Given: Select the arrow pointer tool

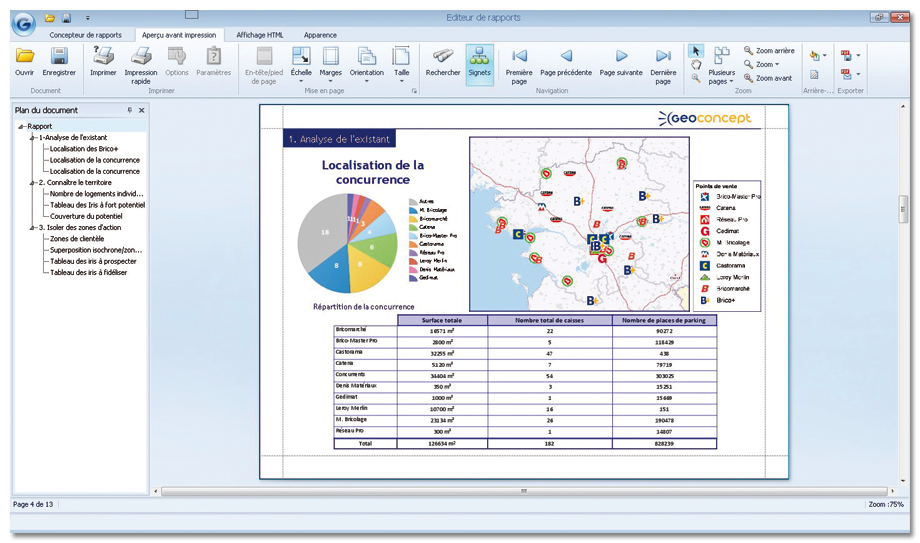Looking at the screenshot, I should point(696,51).
